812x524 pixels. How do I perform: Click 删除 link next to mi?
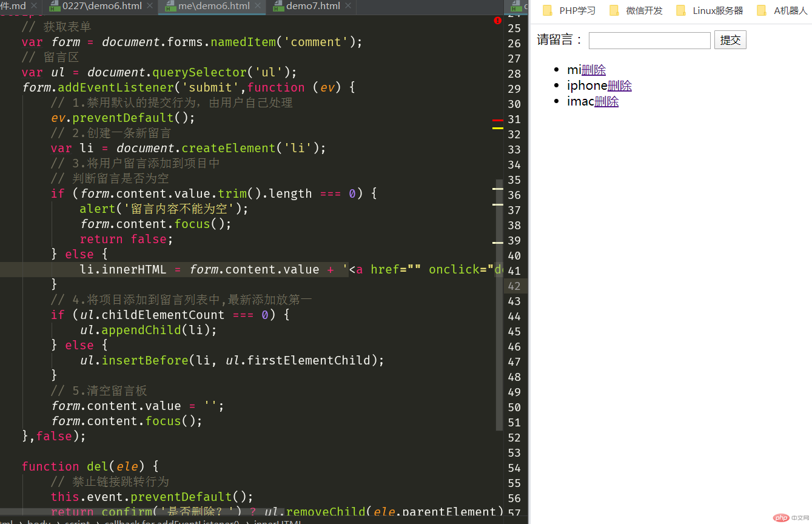(x=594, y=70)
